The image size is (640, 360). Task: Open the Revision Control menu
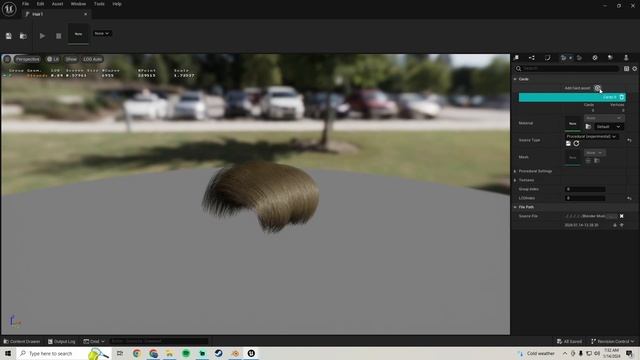(612, 341)
